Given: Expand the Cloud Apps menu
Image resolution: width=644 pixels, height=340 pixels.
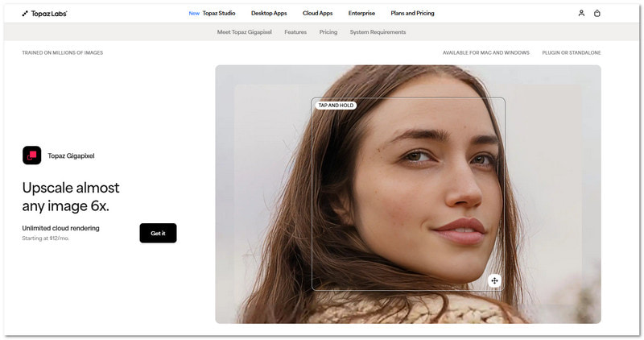Looking at the screenshot, I should 319,14.
